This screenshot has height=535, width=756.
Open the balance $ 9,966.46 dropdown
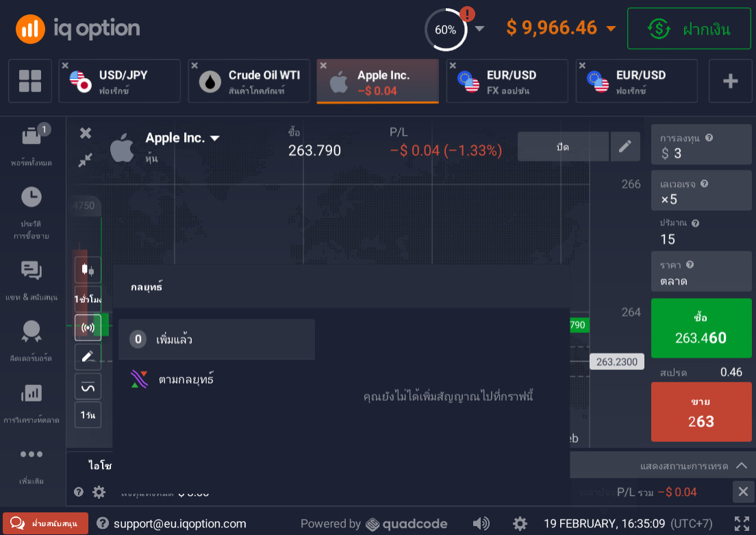coord(562,28)
